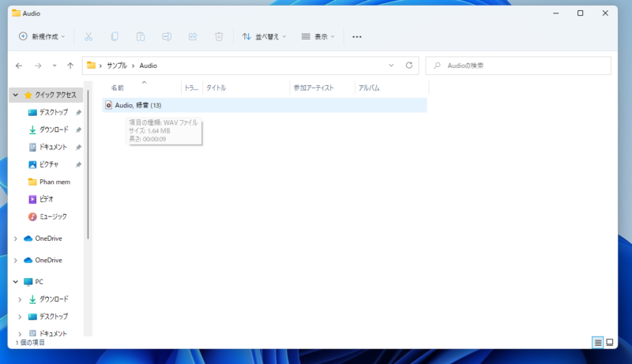Sort by トラ... track column header

192,88
